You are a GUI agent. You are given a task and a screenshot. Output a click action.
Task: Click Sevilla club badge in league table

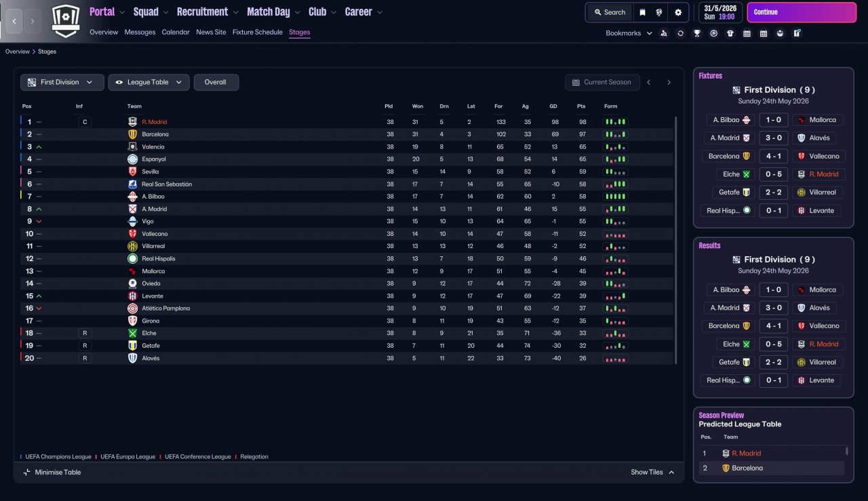133,172
